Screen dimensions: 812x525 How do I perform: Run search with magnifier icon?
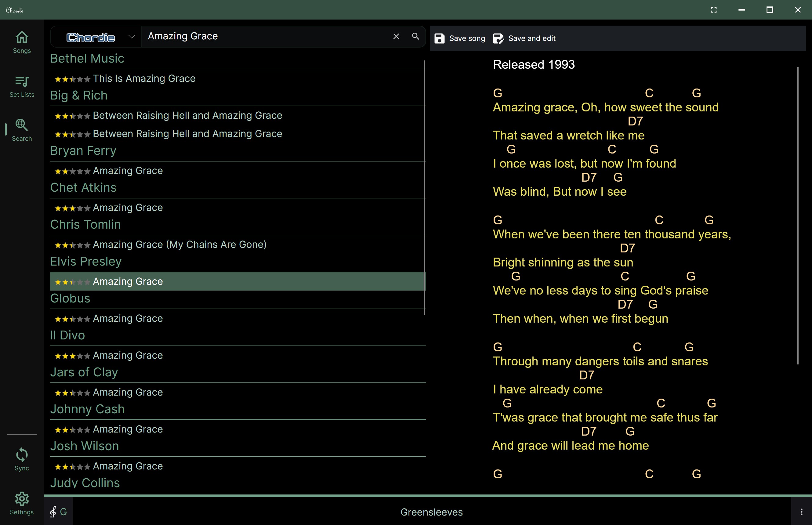(415, 36)
